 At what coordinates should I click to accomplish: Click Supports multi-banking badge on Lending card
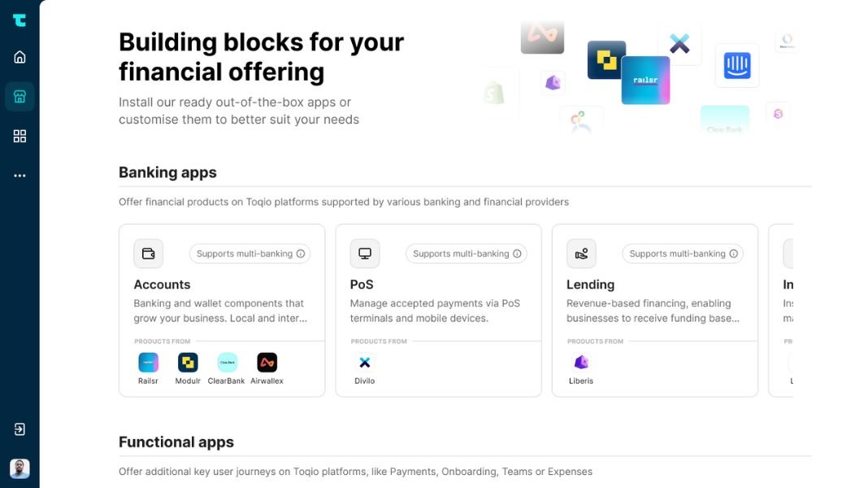[683, 254]
